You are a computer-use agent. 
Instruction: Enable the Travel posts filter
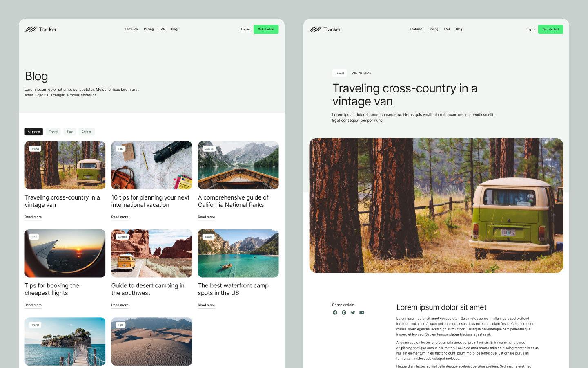(53, 131)
